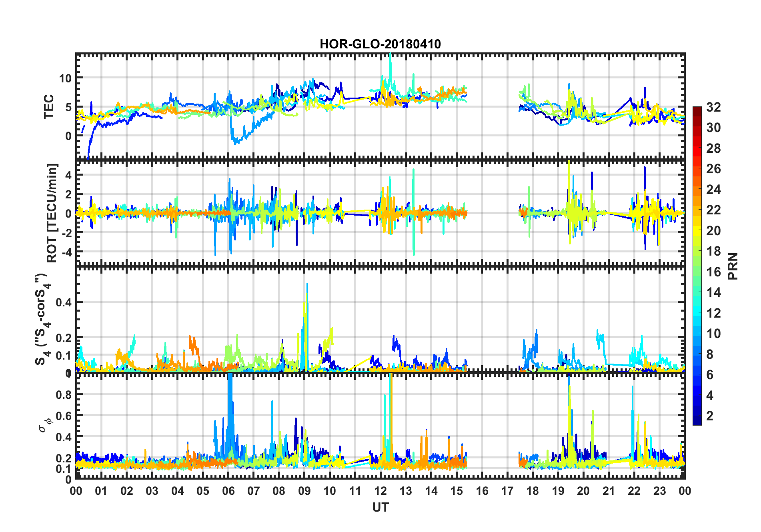Click the PRN colorbar label
The width and height of the screenshot is (761, 532).
click(733, 266)
